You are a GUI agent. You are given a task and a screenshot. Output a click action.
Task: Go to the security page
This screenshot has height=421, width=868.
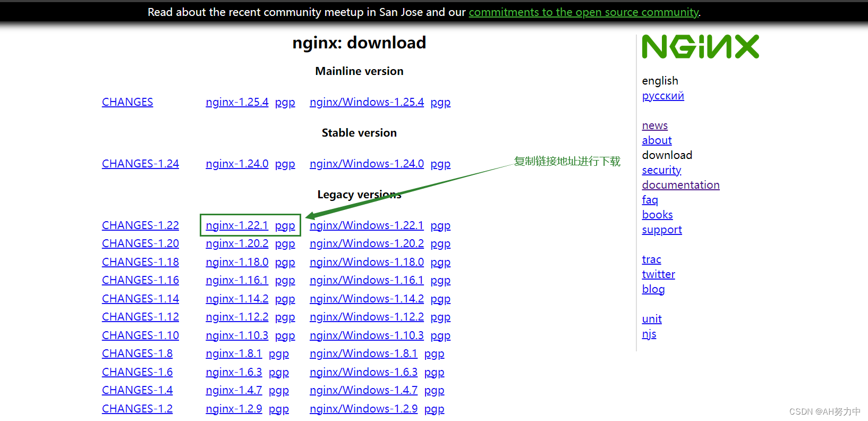click(x=661, y=170)
